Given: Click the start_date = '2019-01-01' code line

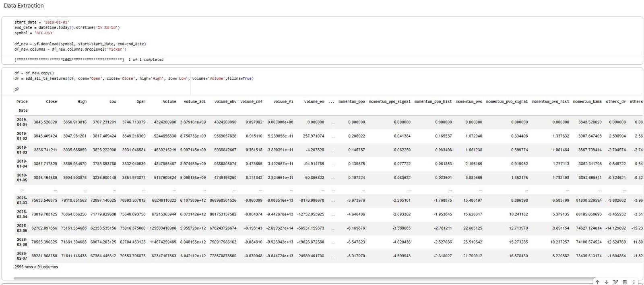Looking at the screenshot, I should [x=42, y=23].
